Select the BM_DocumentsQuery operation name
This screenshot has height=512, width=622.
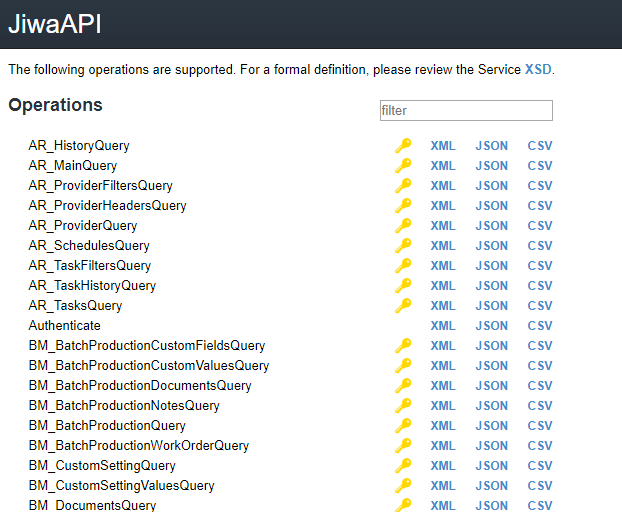[x=92, y=505]
